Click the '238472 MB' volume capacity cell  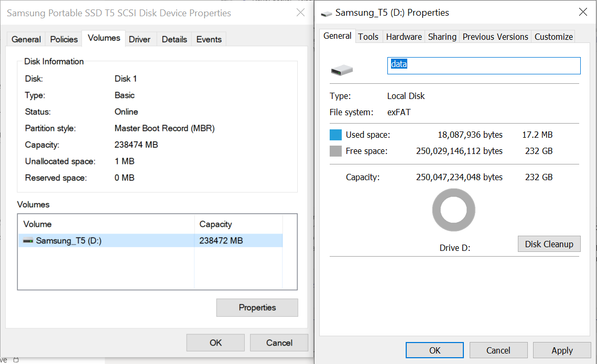pyautogui.click(x=221, y=240)
